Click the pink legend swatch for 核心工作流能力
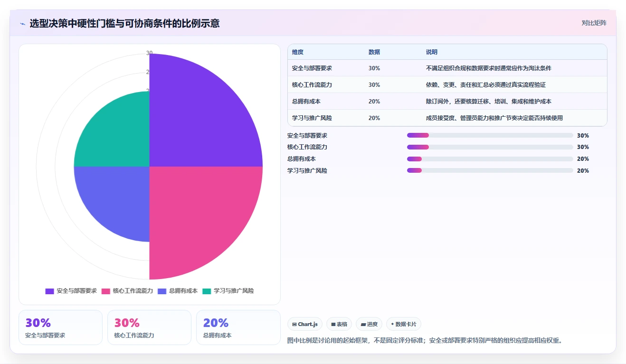The image size is (626, 364). (106, 291)
